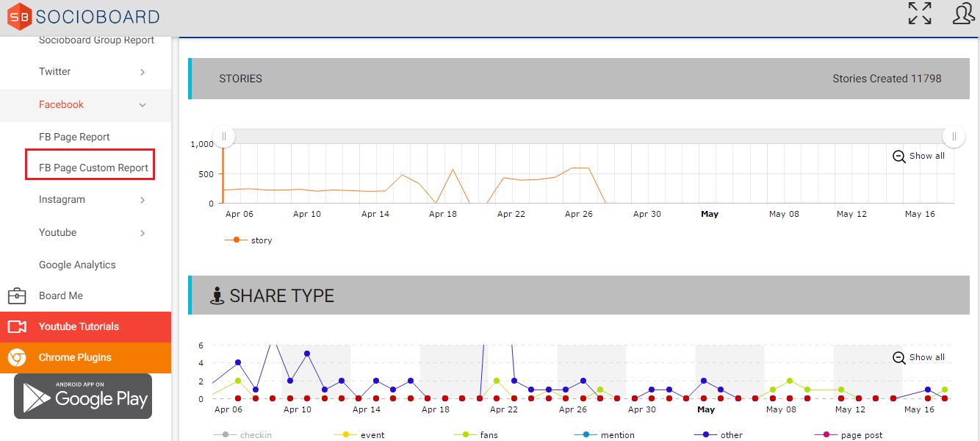Open FB Page Custom Report
The image size is (980, 441).
[93, 168]
